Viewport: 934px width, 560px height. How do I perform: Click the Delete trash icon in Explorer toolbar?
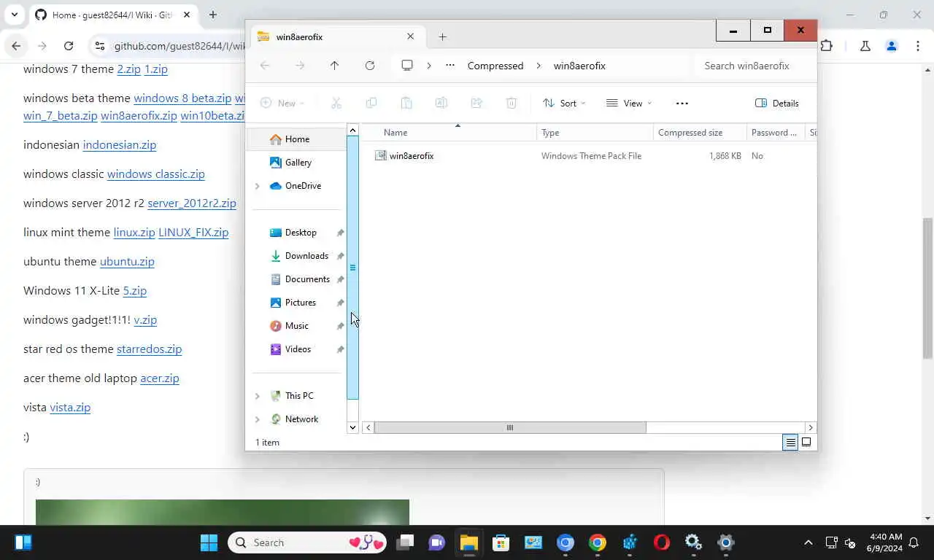(x=512, y=103)
